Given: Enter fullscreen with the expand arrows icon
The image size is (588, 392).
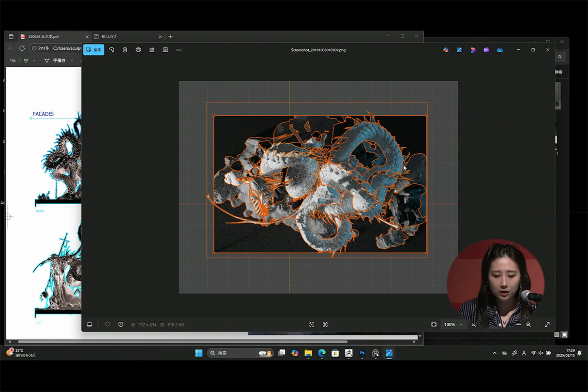Looking at the screenshot, I should 547,324.
